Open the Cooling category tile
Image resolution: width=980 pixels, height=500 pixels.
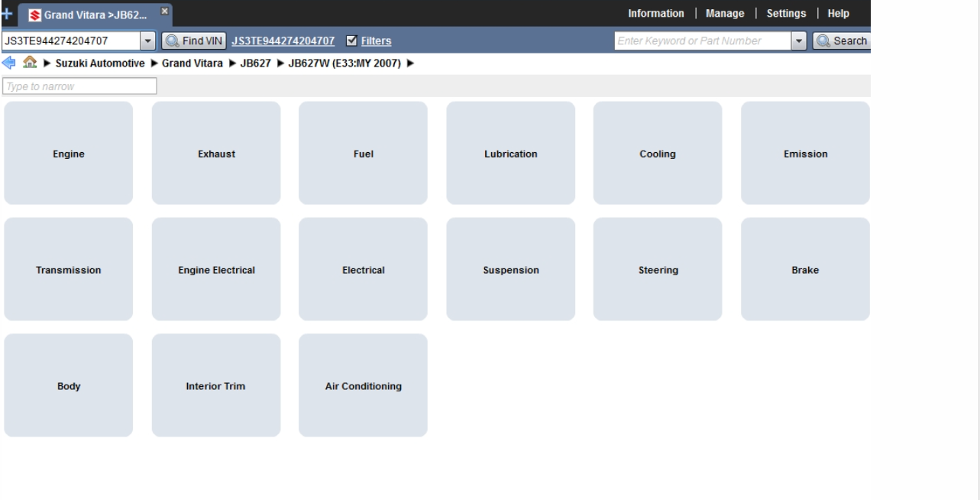point(658,154)
